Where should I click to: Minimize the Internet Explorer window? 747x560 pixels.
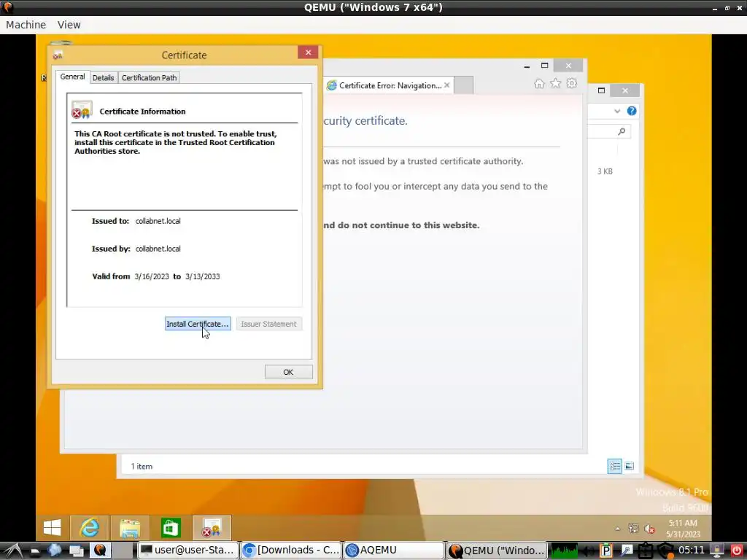click(x=527, y=66)
